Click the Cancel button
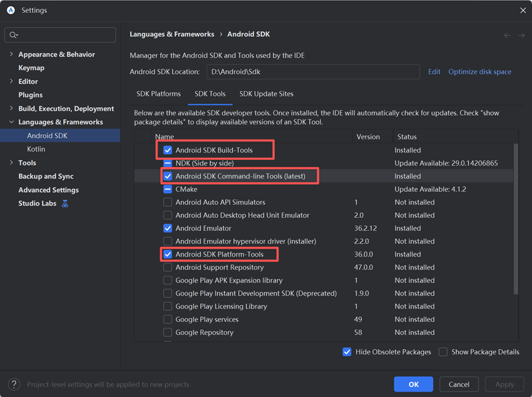Image resolution: width=532 pixels, height=397 pixels. (459, 384)
